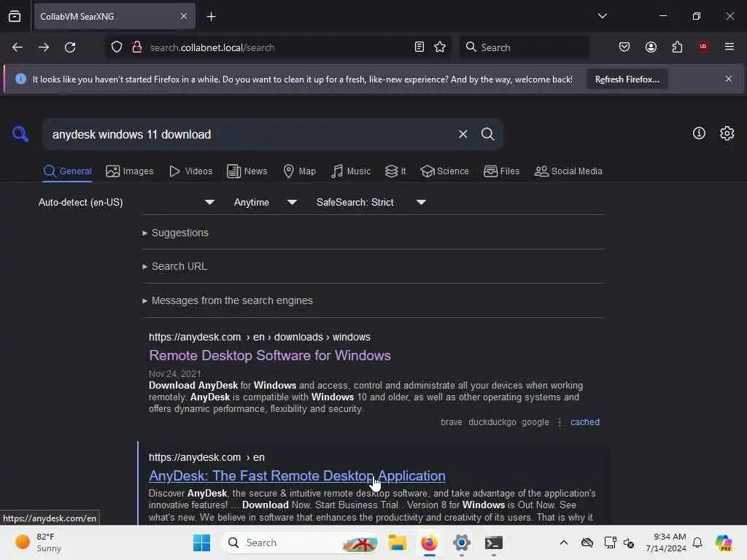Open the uBlock Origin extension icon
Screen dimensions: 747x560
703,47
